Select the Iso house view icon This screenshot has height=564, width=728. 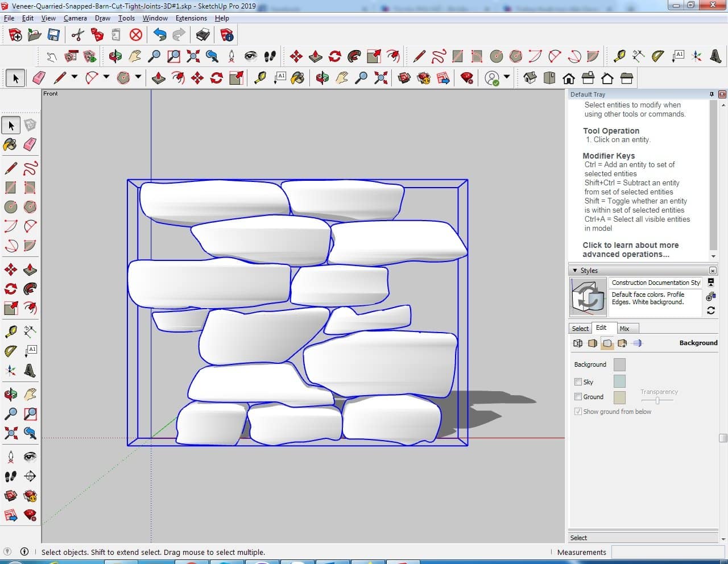530,78
